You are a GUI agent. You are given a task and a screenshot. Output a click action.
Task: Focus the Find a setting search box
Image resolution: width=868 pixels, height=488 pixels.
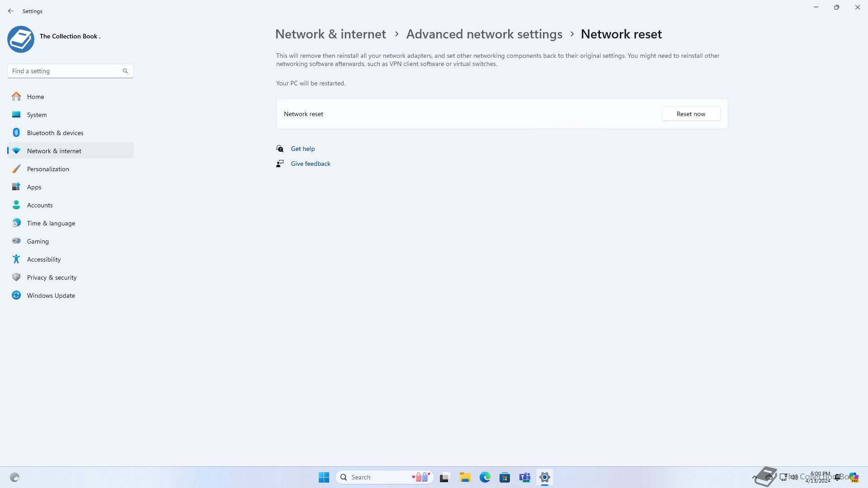(x=70, y=71)
